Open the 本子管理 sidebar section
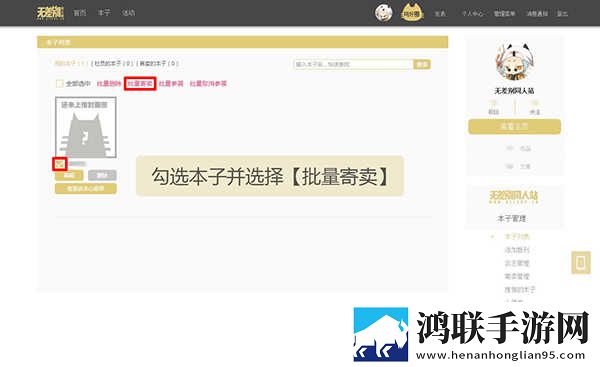 point(512,219)
